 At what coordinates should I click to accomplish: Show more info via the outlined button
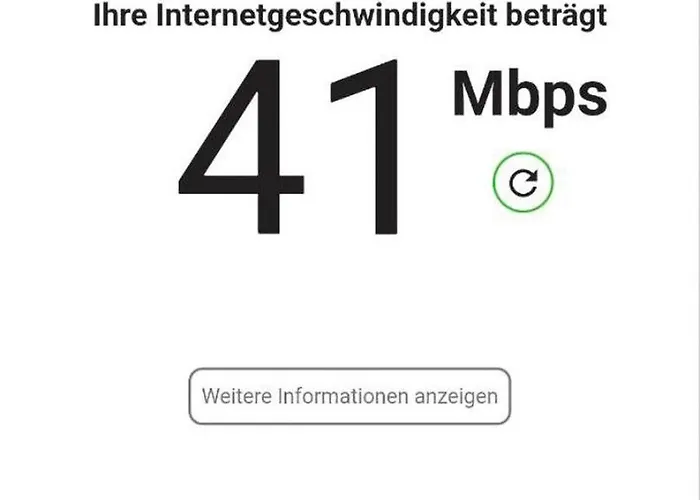coord(350,396)
